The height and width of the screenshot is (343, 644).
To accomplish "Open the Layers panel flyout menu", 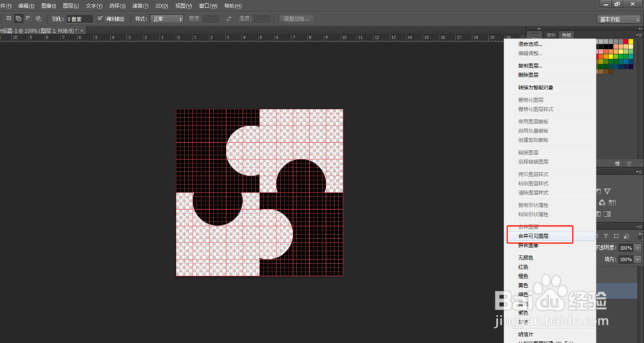I will (x=639, y=227).
